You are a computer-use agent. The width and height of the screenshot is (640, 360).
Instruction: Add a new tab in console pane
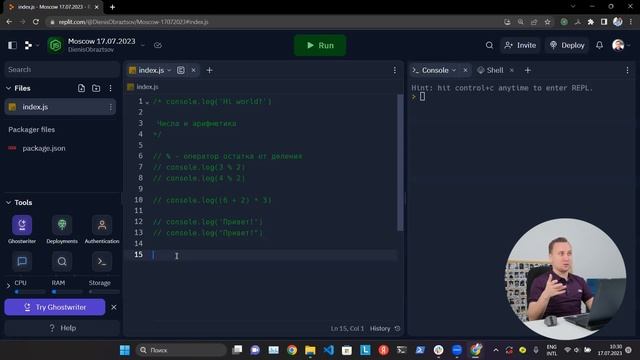coord(527,70)
